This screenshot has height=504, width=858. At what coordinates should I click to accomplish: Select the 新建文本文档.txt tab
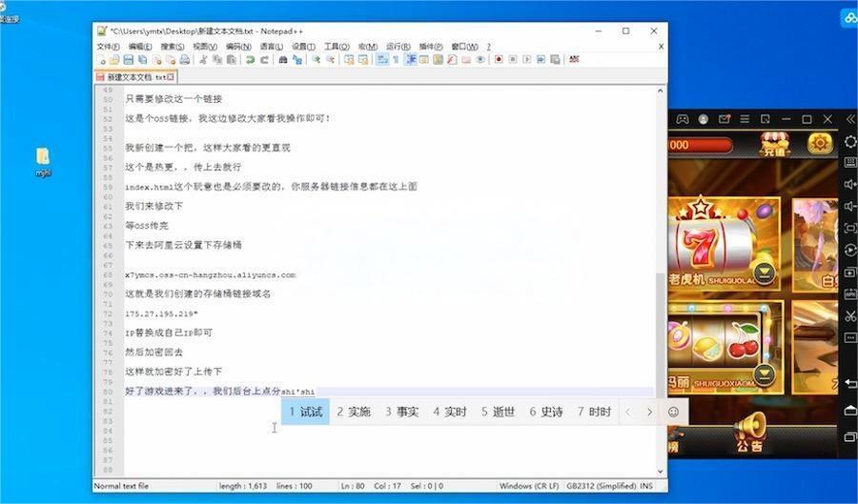[x=134, y=76]
